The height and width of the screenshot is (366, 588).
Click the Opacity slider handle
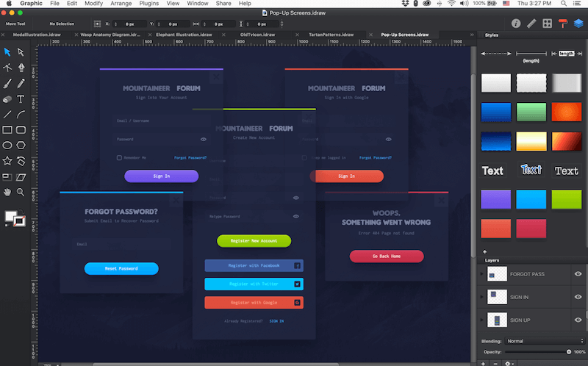pyautogui.click(x=568, y=352)
